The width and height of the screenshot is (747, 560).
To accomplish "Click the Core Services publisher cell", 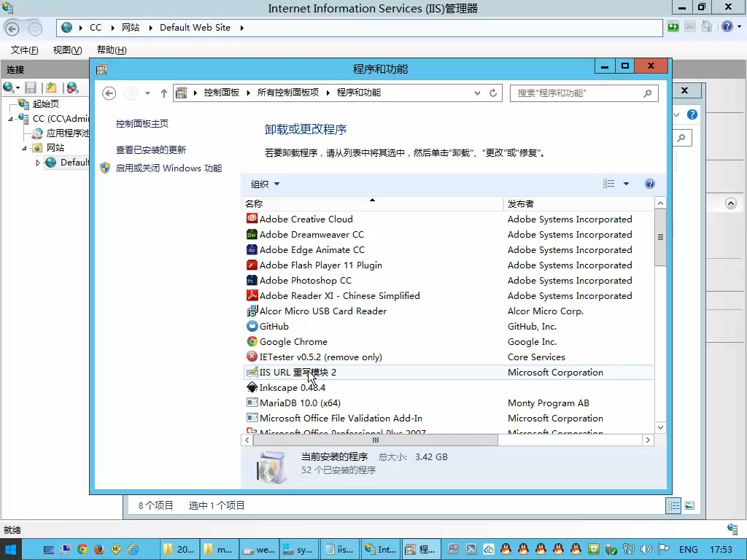I will [x=536, y=357].
